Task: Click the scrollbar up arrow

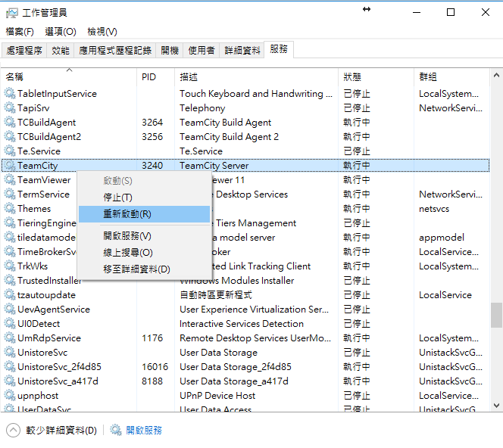Action: tap(496, 76)
